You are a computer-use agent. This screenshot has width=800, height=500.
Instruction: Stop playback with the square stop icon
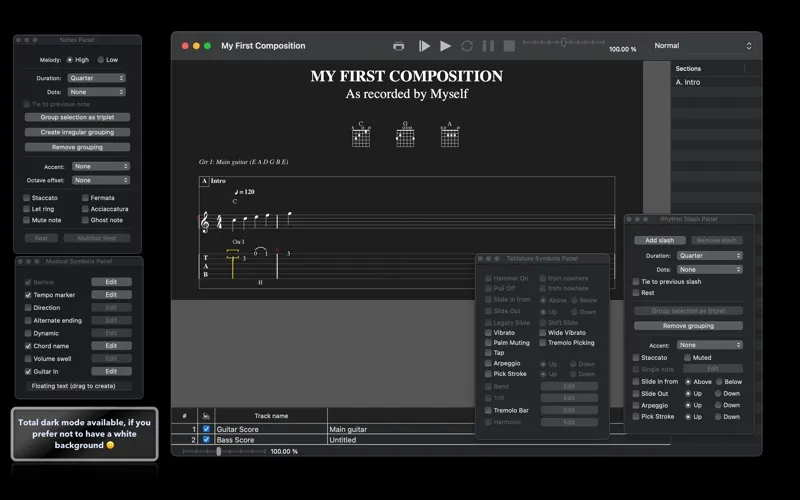pyautogui.click(x=509, y=46)
